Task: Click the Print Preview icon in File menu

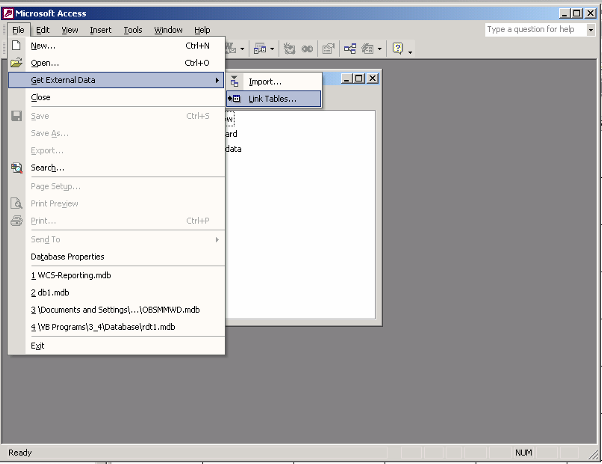Action: tap(17, 203)
